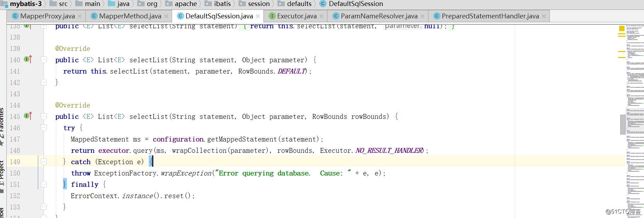The width and height of the screenshot is (644, 218).
Task: Click the mybatis-3 breadcrumb
Action: (x=21, y=4)
